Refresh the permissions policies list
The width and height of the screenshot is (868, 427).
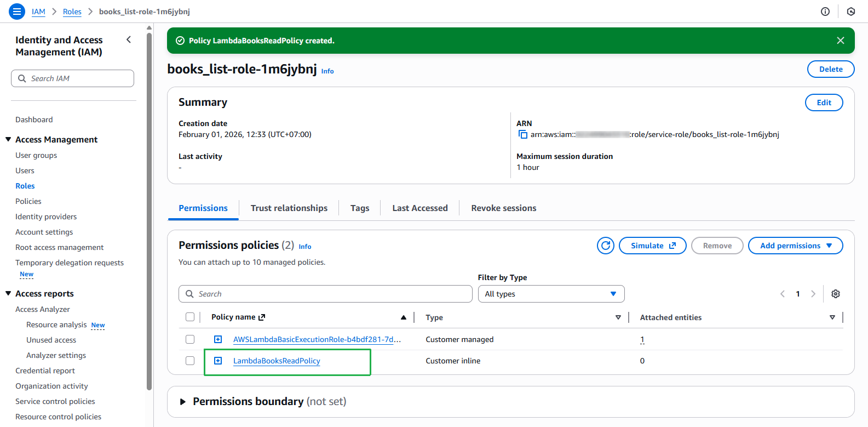pyautogui.click(x=606, y=246)
